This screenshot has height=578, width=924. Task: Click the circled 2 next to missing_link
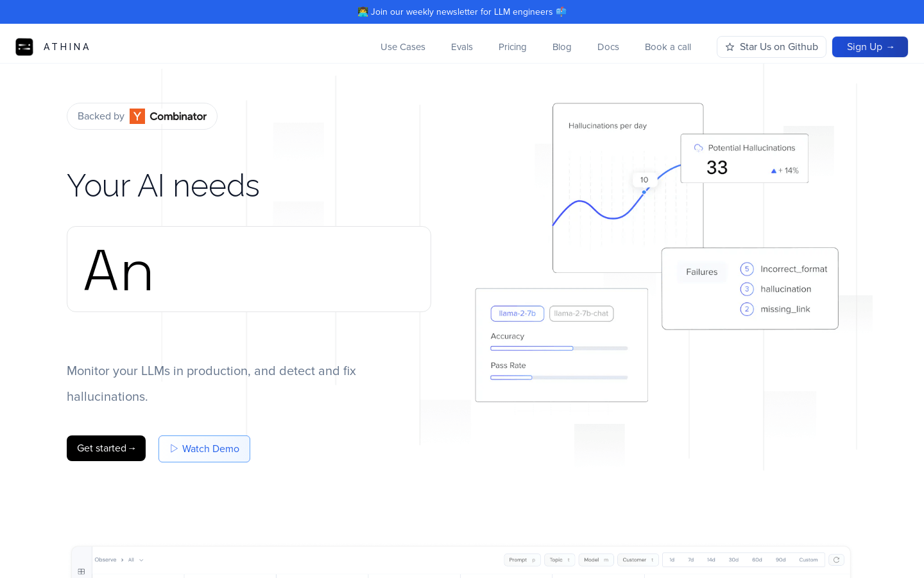(x=747, y=309)
